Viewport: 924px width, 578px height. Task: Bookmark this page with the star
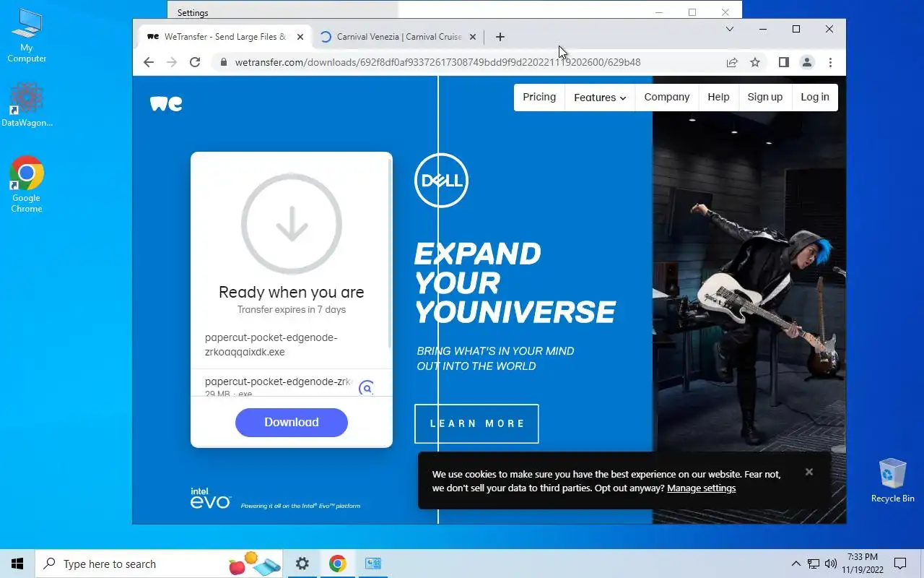click(x=755, y=62)
